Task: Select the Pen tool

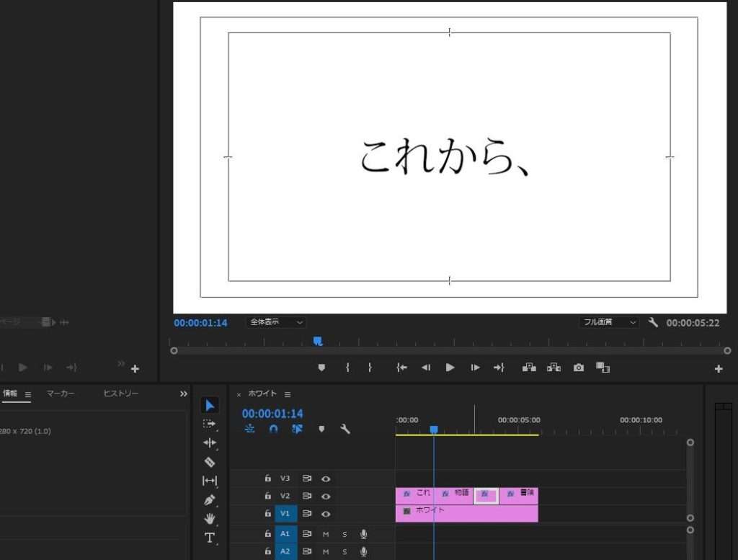Action: pos(210,499)
